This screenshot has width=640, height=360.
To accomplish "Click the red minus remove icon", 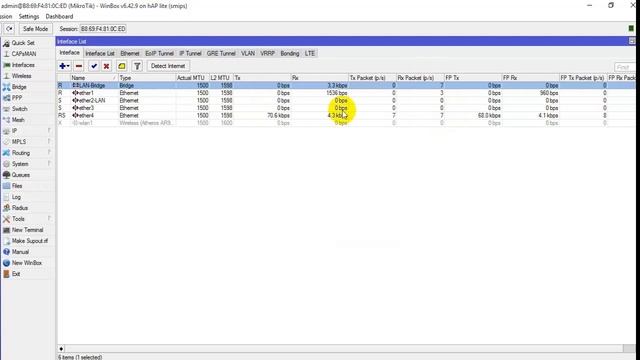I will pos(79,66).
